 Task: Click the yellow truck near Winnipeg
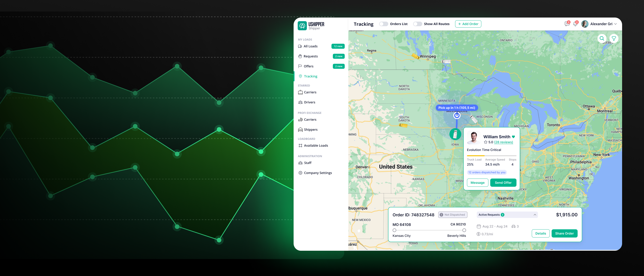(x=415, y=56)
